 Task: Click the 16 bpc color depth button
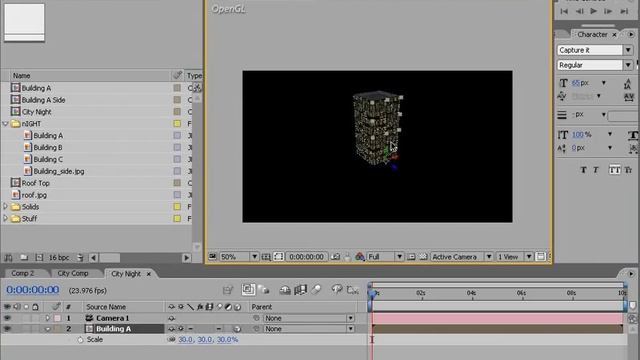click(x=59, y=258)
